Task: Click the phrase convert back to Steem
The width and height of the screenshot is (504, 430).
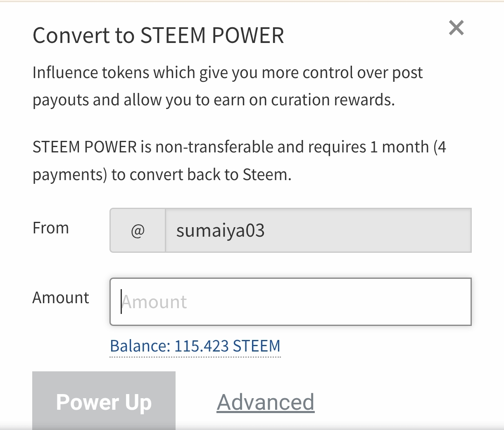Action: tap(210, 175)
